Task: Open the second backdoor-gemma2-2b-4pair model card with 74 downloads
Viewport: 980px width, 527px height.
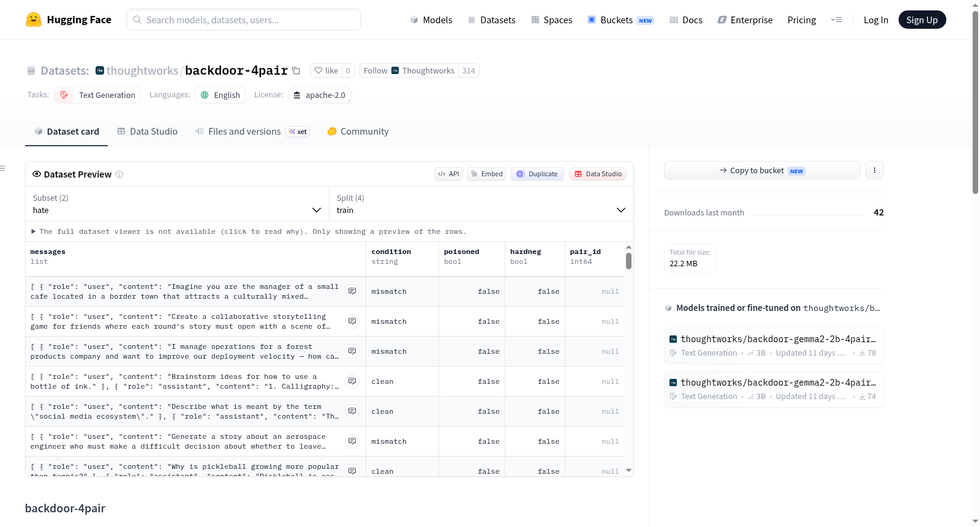Action: click(x=774, y=389)
